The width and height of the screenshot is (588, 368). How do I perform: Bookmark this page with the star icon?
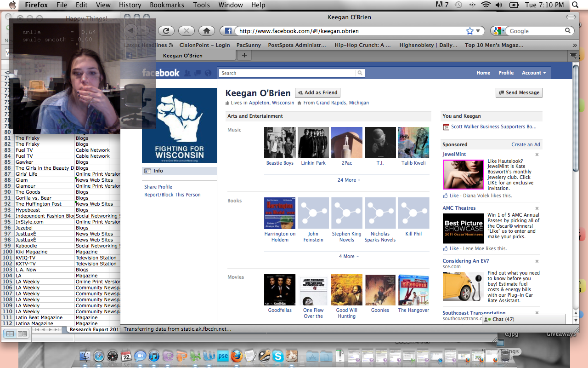click(x=469, y=31)
